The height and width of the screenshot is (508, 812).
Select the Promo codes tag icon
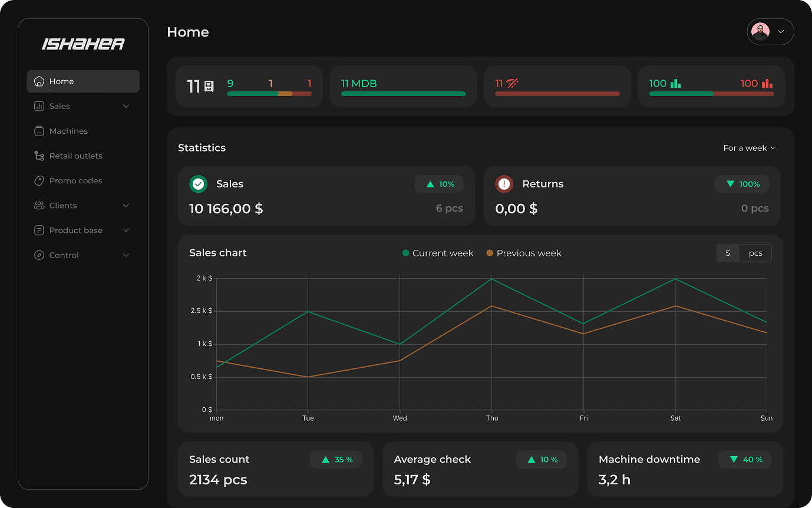coord(40,180)
